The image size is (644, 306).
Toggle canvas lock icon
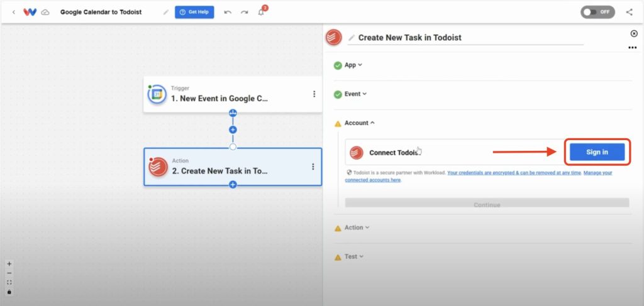click(x=9, y=292)
